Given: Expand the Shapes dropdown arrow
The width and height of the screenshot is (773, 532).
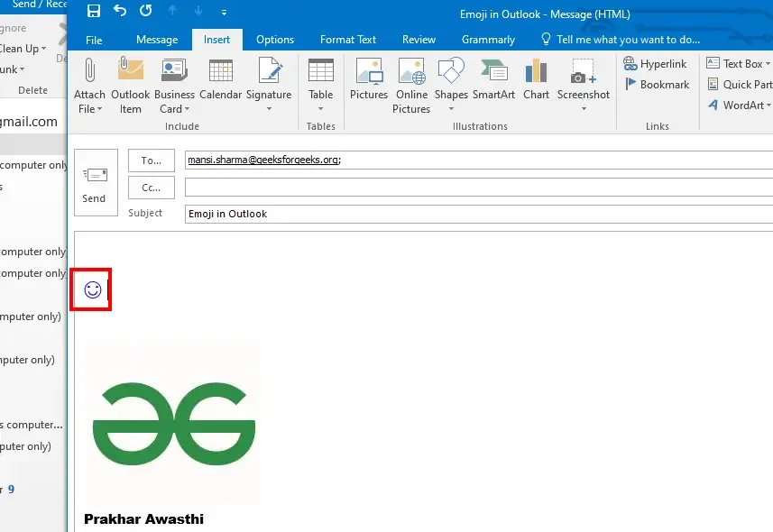Looking at the screenshot, I should [451, 109].
